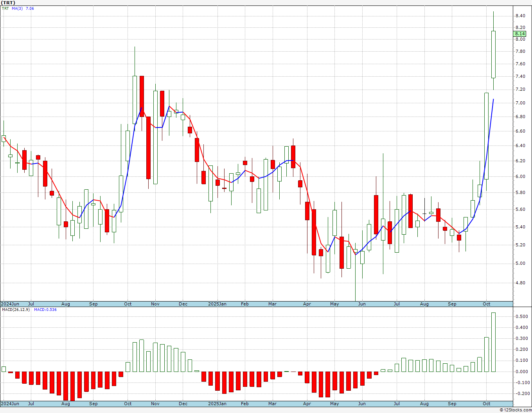Click the 7.00 price axis label

520,103
